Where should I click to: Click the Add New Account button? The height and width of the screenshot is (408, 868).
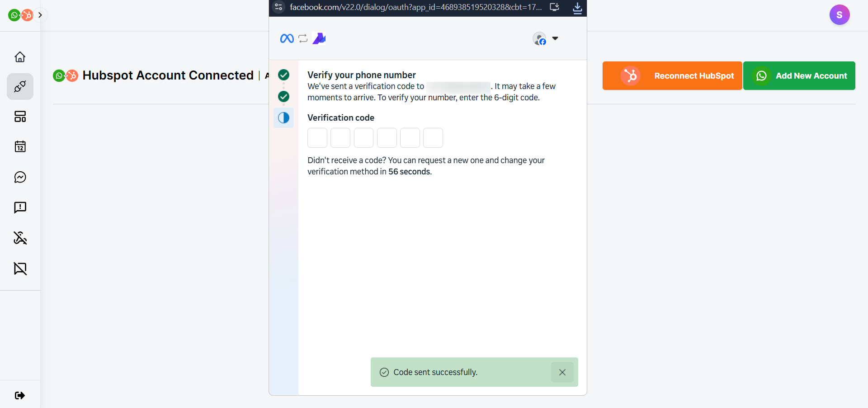799,76
